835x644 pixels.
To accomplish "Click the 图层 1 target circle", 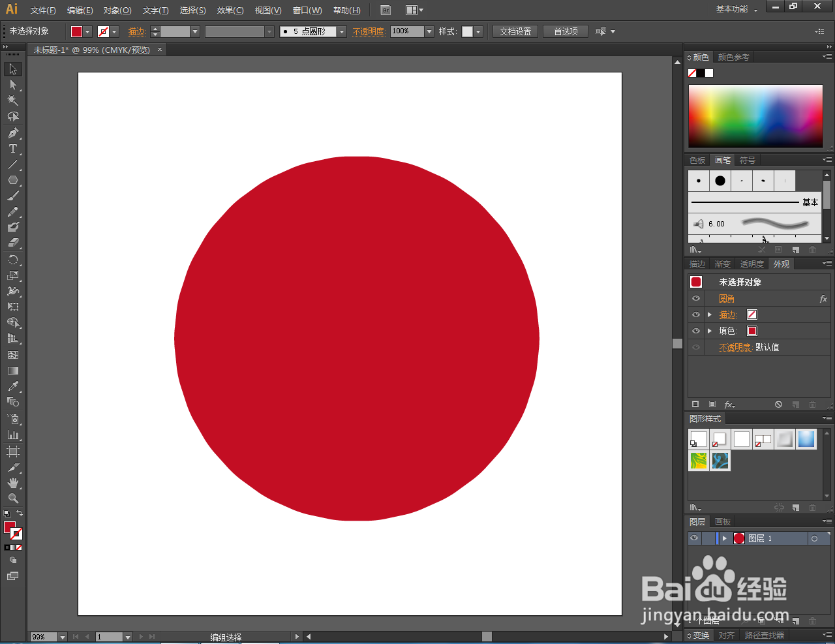I will tap(814, 538).
